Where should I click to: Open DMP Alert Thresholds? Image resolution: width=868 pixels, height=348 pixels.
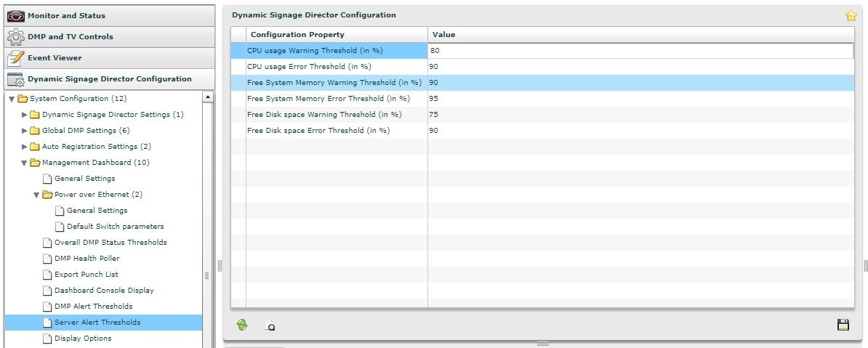(94, 307)
